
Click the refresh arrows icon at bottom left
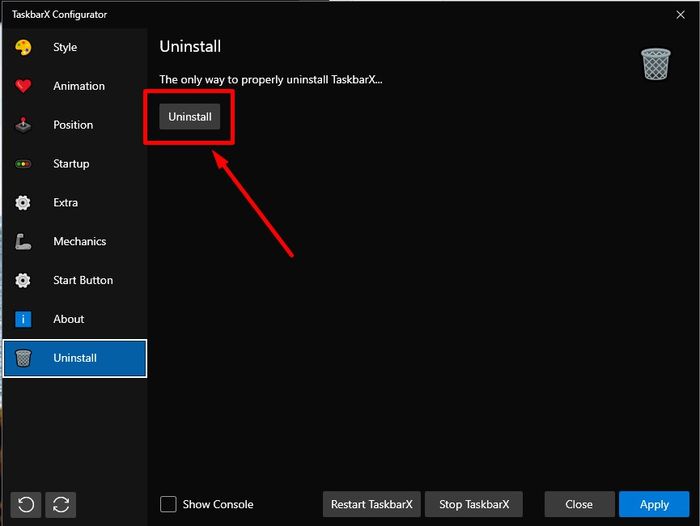pyautogui.click(x=61, y=505)
